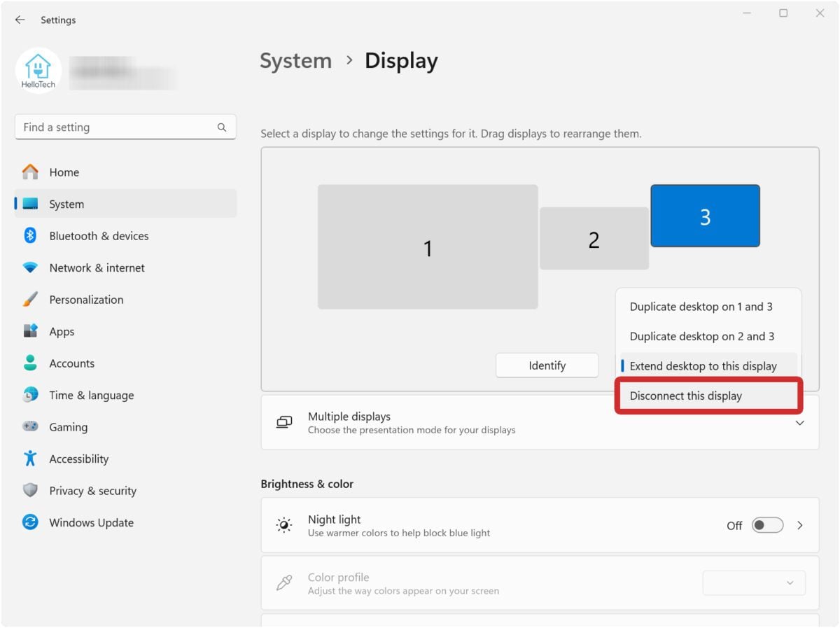
Task: Select Disconnect this display
Action: 685,396
